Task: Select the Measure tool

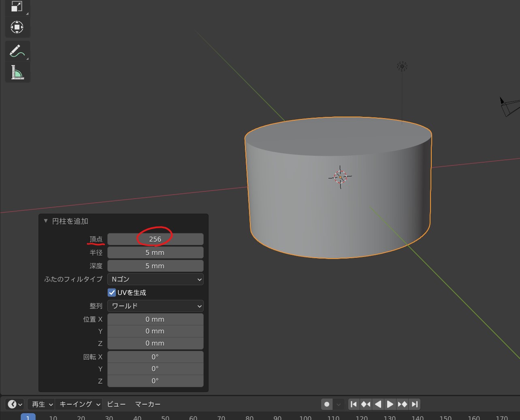Action: (17, 72)
